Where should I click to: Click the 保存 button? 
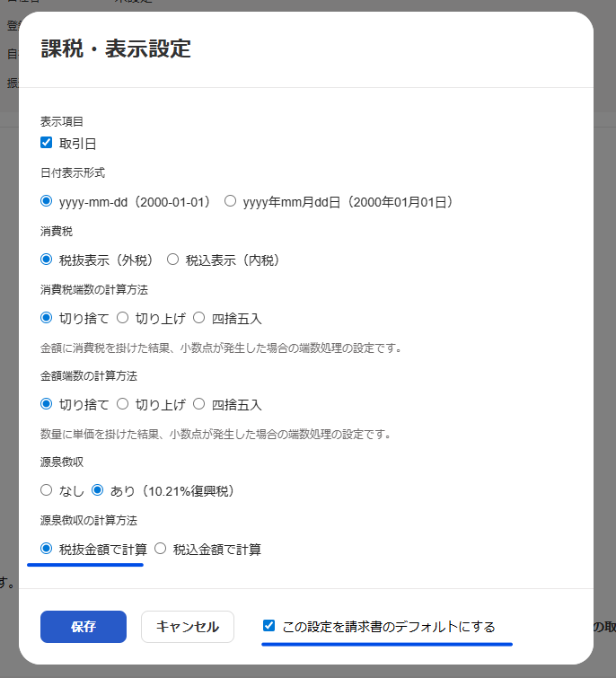coord(84,627)
